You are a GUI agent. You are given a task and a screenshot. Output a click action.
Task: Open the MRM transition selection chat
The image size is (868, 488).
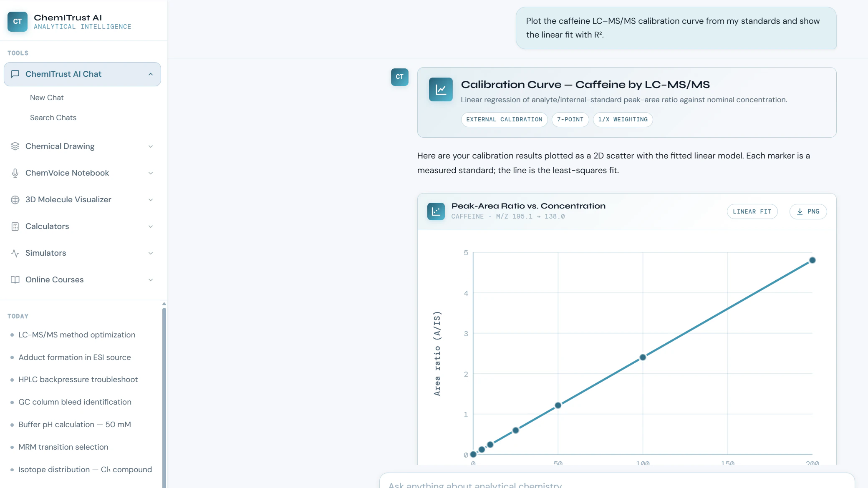[63, 447]
